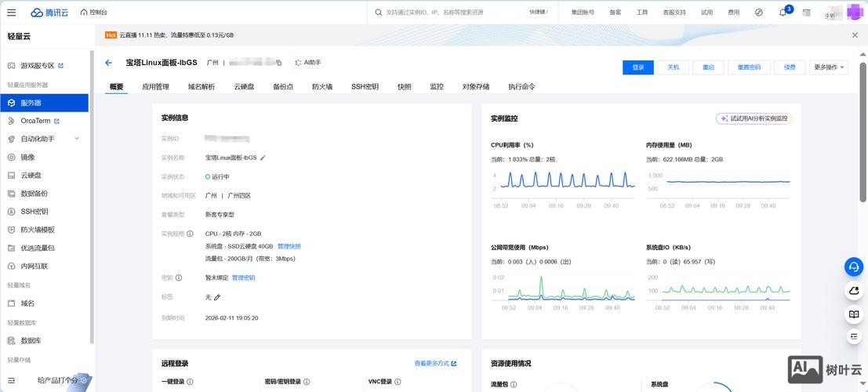The width and height of the screenshot is (868, 392).
Task: Switch to the 执行命令 tab
Action: click(x=521, y=86)
